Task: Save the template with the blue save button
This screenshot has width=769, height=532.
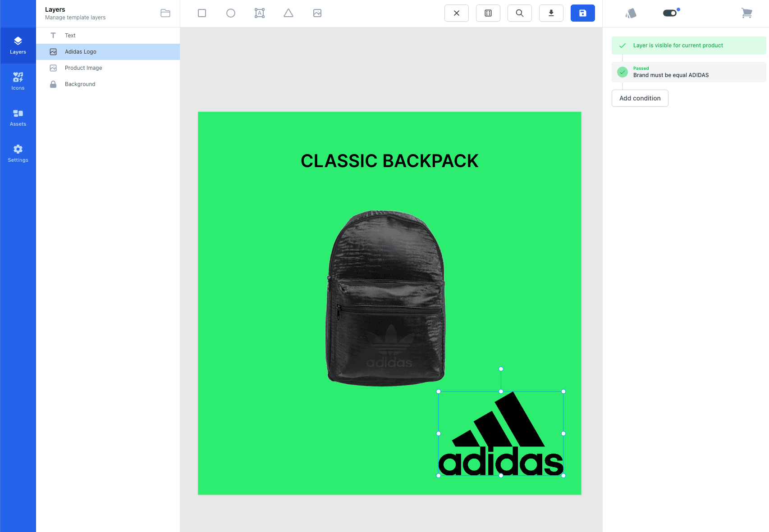Action: pyautogui.click(x=582, y=13)
